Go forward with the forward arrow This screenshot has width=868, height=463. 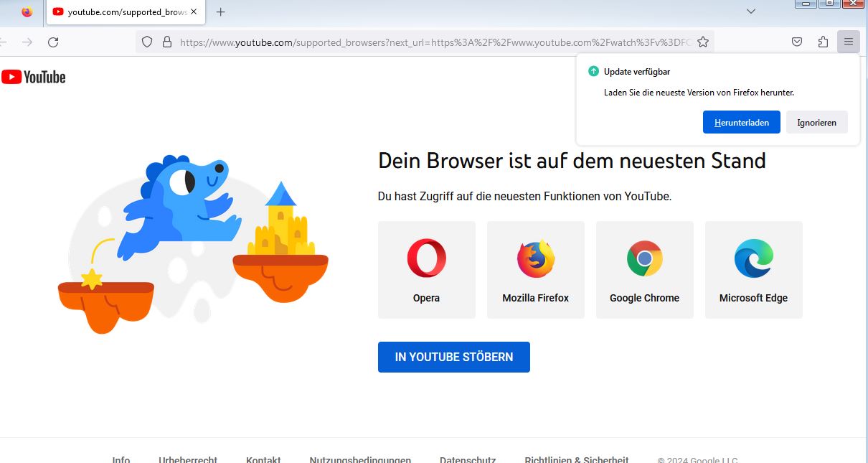[x=27, y=42]
